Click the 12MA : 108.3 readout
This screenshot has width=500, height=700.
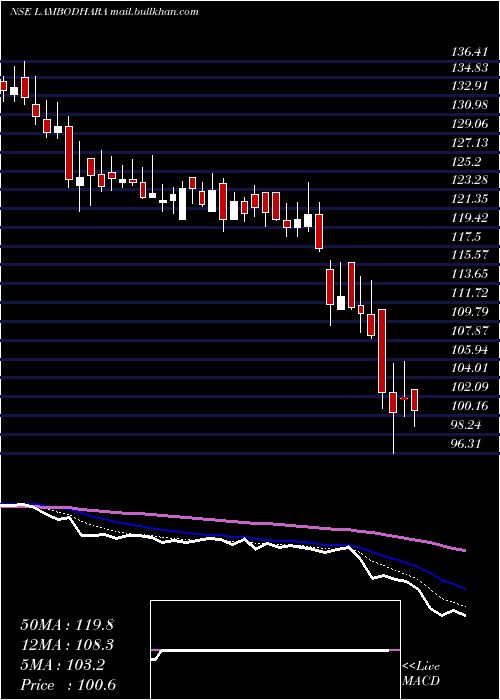[x=67, y=645]
